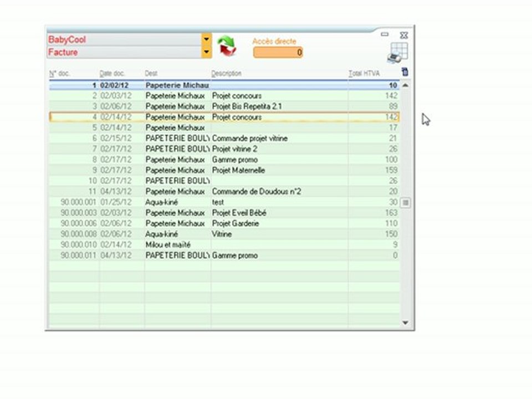Click the scrollbar down arrow
The image size is (532, 399).
[x=405, y=323]
